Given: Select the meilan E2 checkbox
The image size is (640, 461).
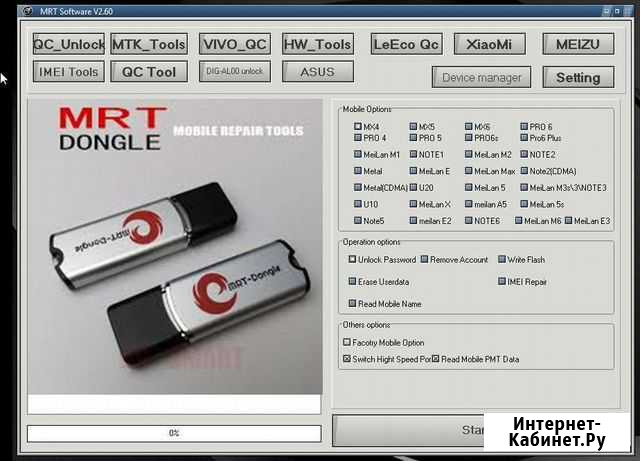Looking at the screenshot, I should click(x=413, y=220).
